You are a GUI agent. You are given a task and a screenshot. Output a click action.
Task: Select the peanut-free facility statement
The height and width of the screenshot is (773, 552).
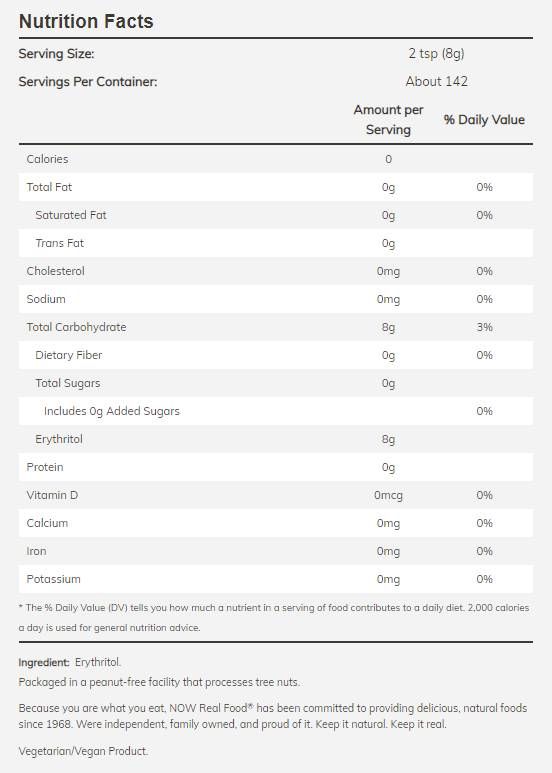(x=159, y=682)
